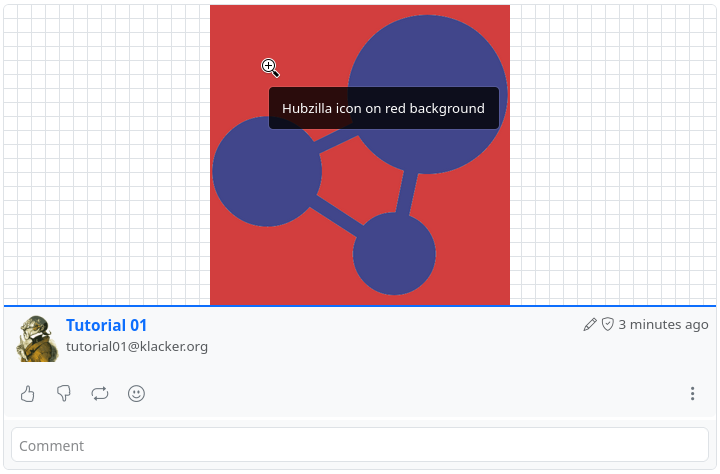720x474 pixels.
Task: Click the red background of the image
Action: pos(250,270)
